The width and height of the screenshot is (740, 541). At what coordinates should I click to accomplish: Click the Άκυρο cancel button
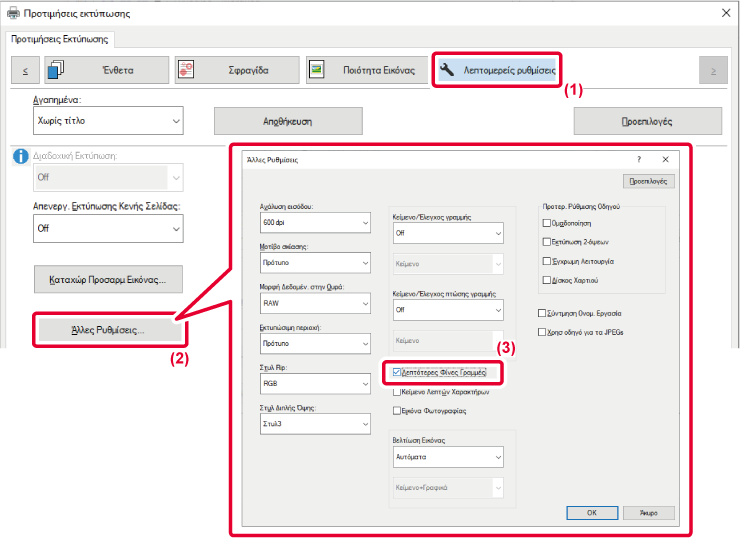pyautogui.click(x=649, y=513)
